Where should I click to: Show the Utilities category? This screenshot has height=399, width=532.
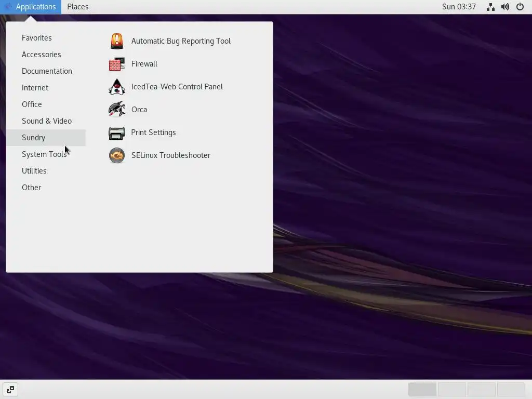(46, 170)
